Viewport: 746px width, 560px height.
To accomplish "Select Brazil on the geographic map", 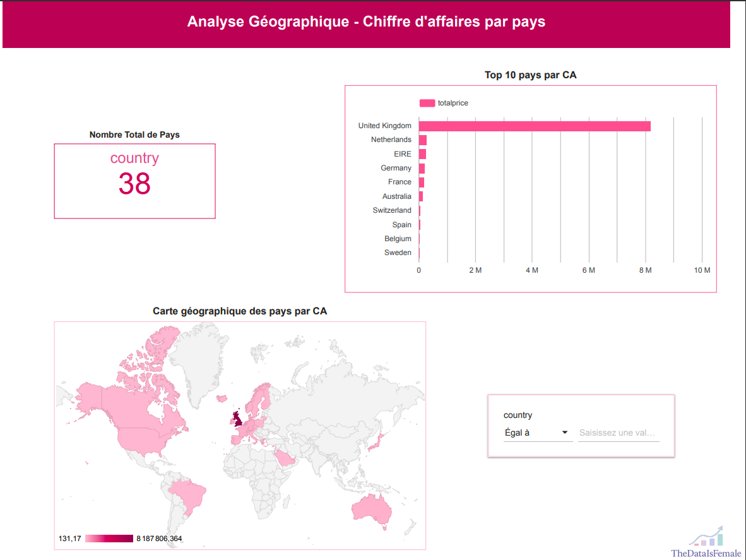I will pyautogui.click(x=189, y=495).
